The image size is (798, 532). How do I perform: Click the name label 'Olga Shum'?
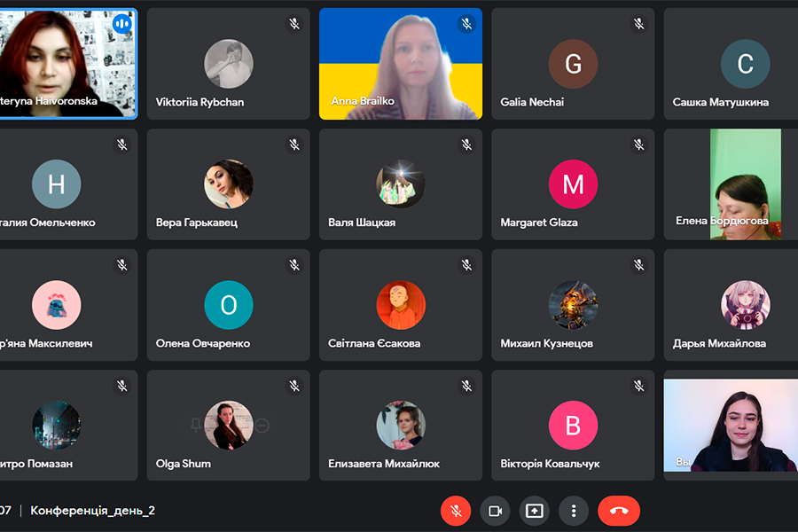[x=184, y=463]
